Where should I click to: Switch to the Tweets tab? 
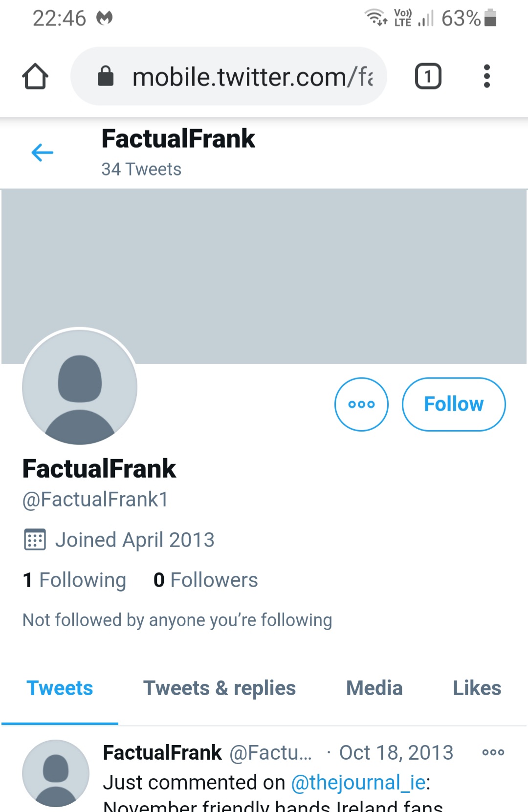(x=60, y=688)
